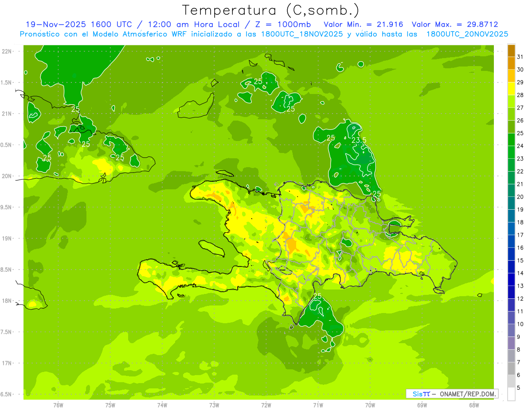
Task: Click the '13' tick on color scale
Action: coord(520,286)
